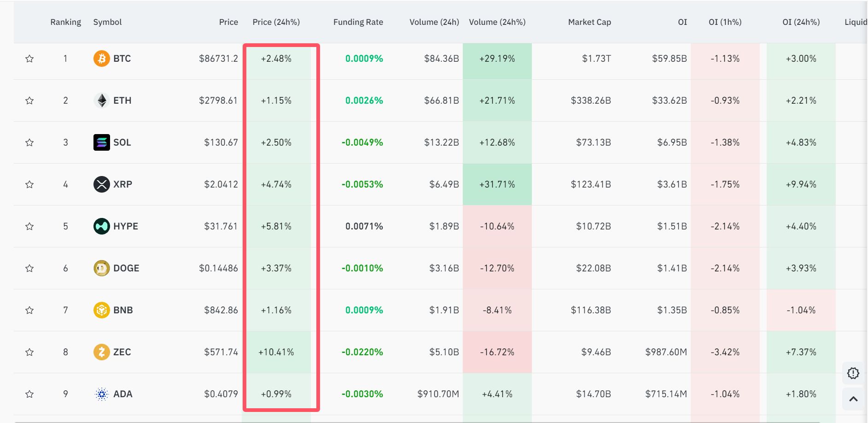Click SOL's +12.68% volume change cell

pos(497,142)
